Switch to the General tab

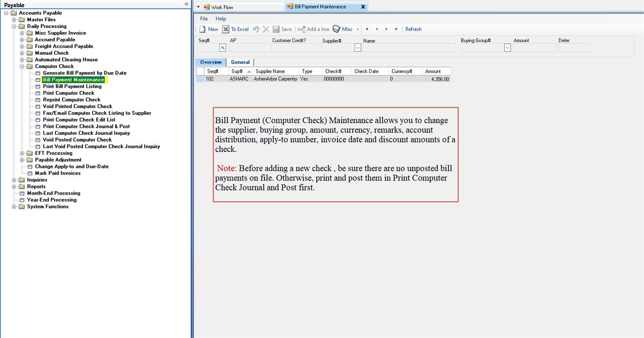click(240, 62)
